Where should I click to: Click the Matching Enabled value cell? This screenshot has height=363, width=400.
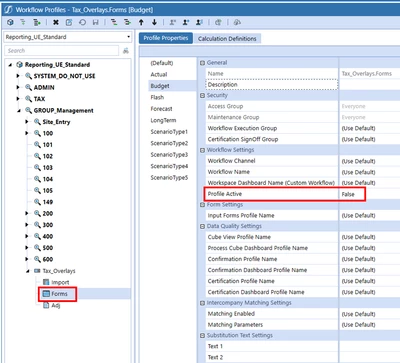click(x=369, y=314)
